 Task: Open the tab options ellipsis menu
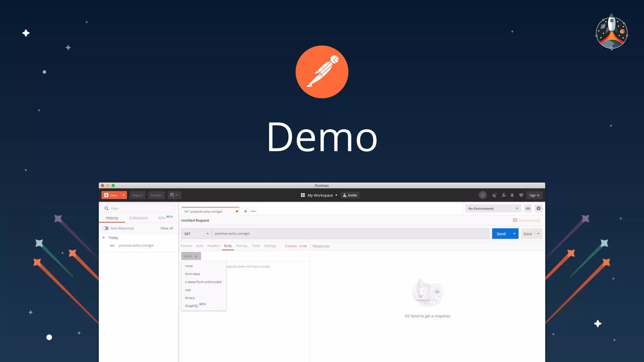(x=253, y=211)
